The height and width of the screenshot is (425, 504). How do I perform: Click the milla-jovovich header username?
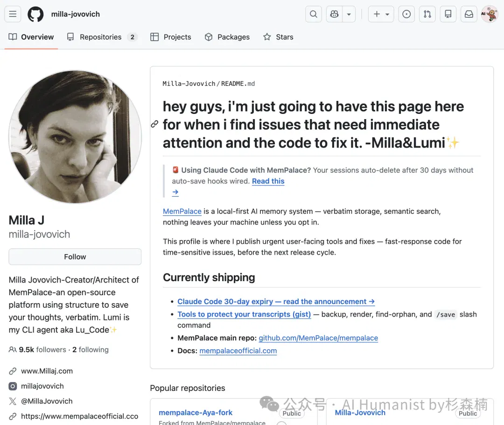point(76,14)
